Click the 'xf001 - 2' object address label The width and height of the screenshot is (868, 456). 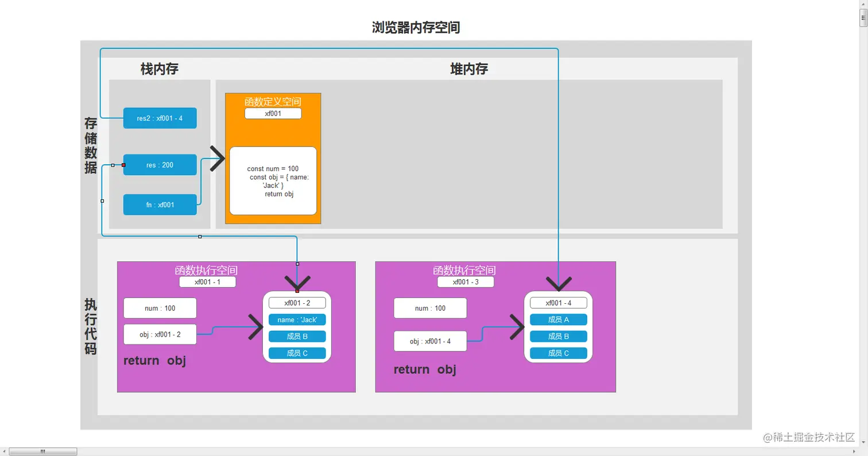(297, 303)
